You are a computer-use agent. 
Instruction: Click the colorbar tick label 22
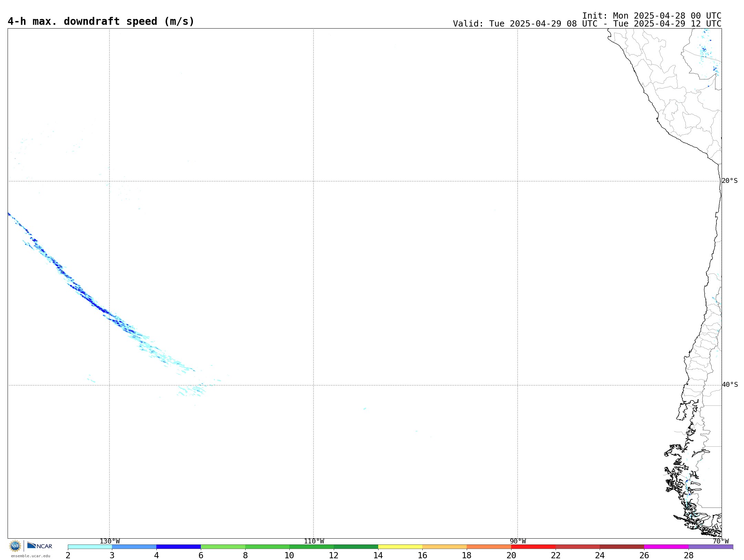(x=556, y=555)
